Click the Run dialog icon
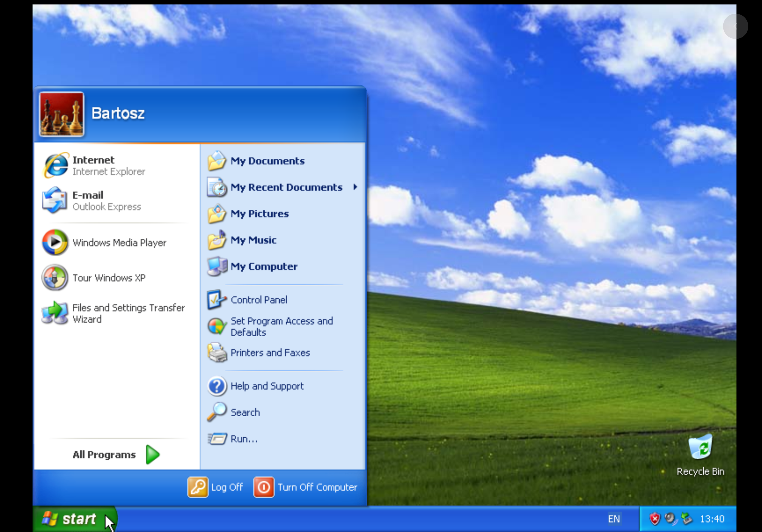Image resolution: width=762 pixels, height=532 pixels. [x=217, y=439]
